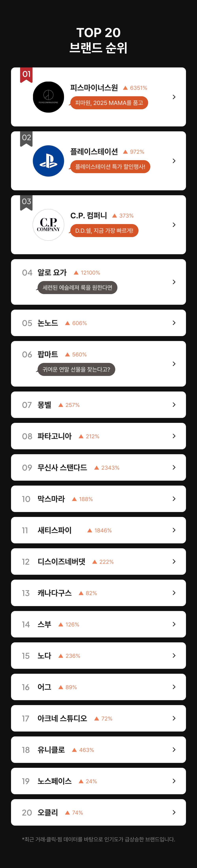Image resolution: width=197 pixels, height=868 pixels.
Task: Expand the 알로 요가 row arrow
Action: pos(174,282)
